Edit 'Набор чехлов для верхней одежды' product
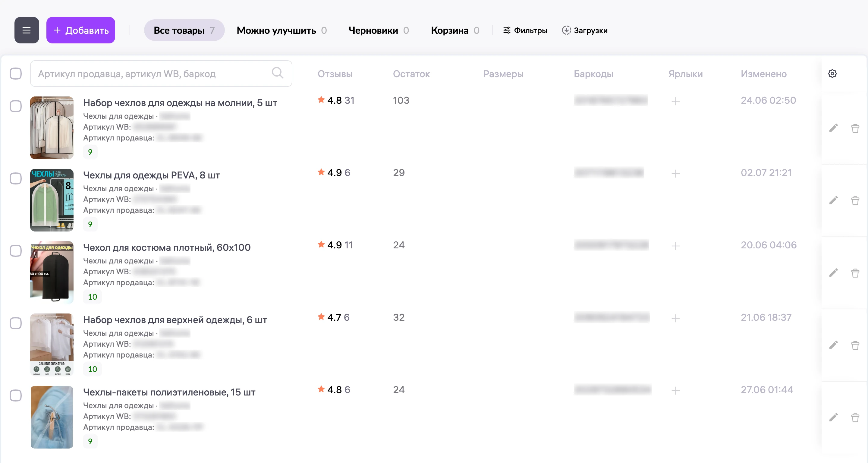The image size is (868, 463). (x=833, y=345)
